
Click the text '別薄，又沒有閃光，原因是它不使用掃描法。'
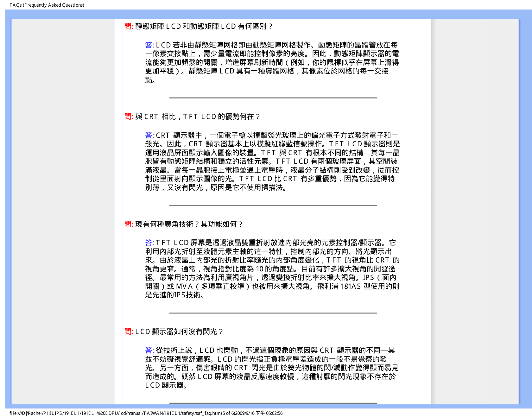click(x=217, y=187)
